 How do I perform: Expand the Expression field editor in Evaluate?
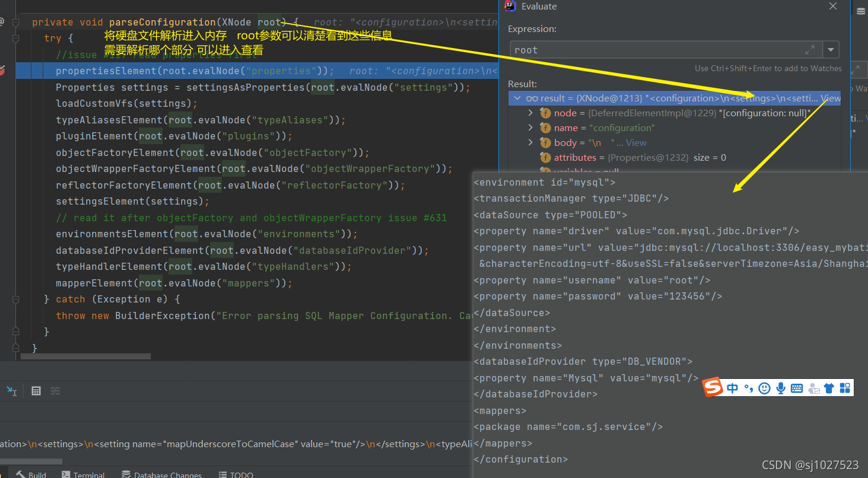pos(810,50)
